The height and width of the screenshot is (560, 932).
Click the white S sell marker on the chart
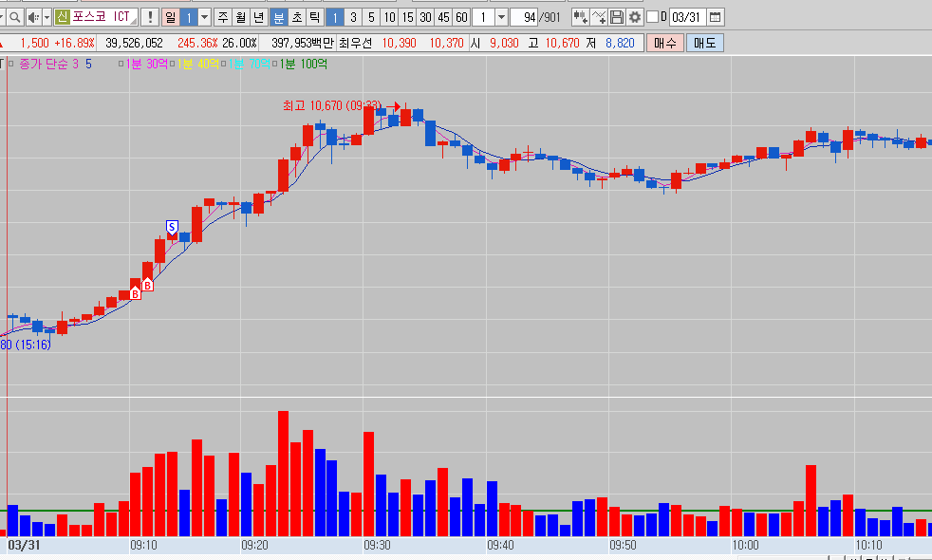172,226
